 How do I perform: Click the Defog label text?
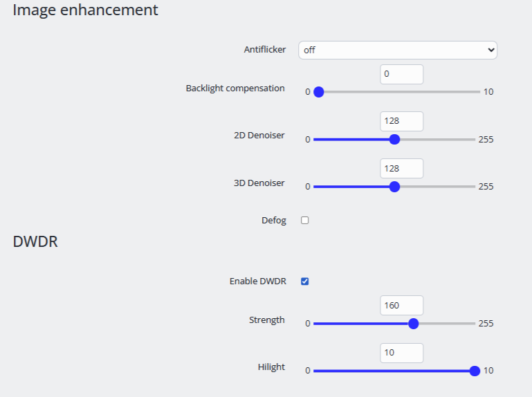[x=273, y=221]
